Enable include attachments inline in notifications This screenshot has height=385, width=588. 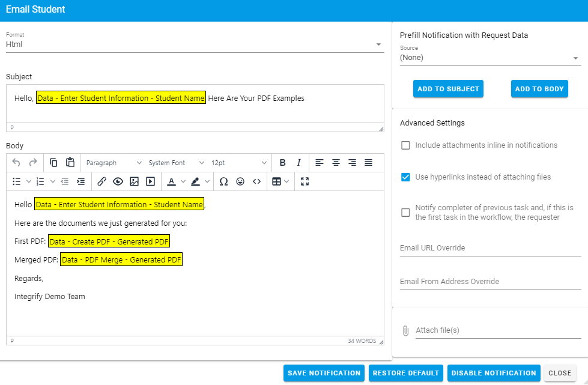point(406,145)
